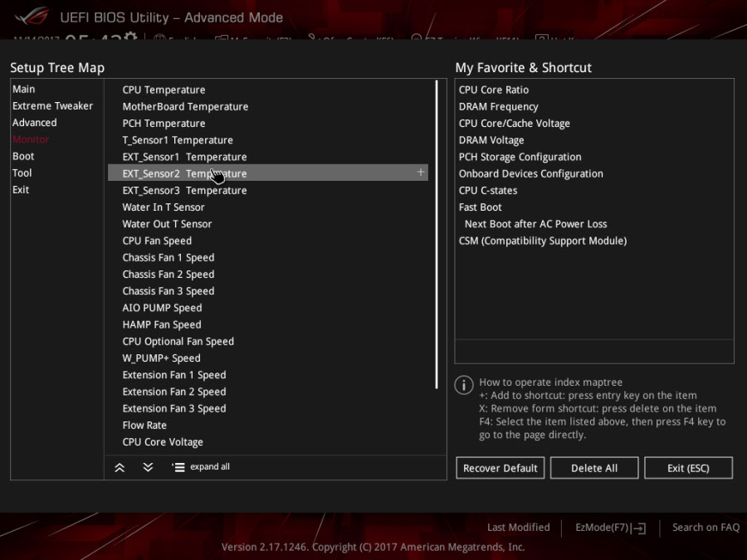
Task: Select DRAM Frequency in favorites list
Action: [x=498, y=107]
